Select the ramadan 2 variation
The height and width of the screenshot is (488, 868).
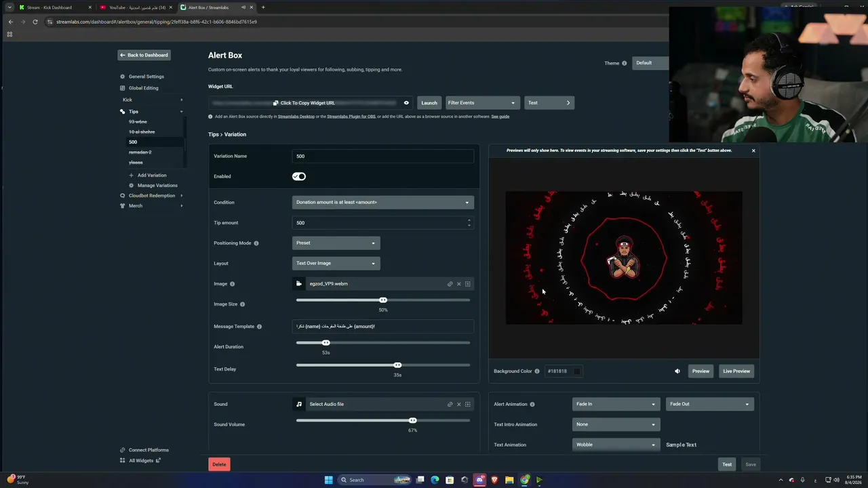point(140,152)
